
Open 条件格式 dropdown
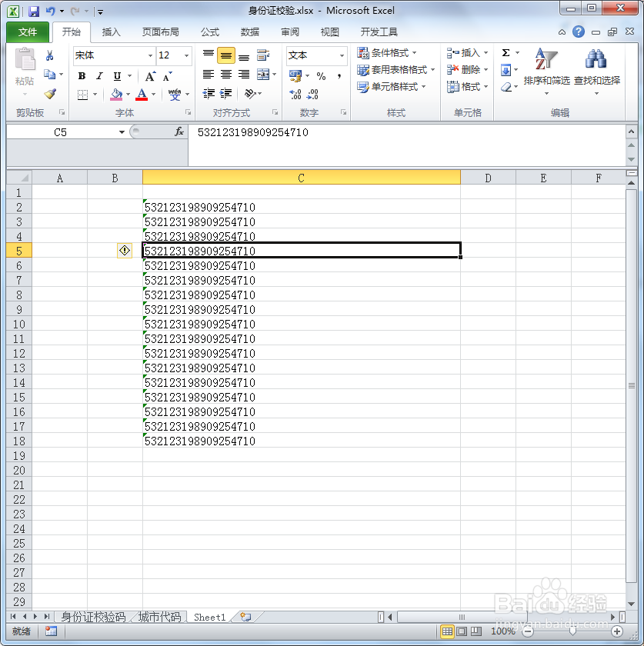[x=387, y=53]
